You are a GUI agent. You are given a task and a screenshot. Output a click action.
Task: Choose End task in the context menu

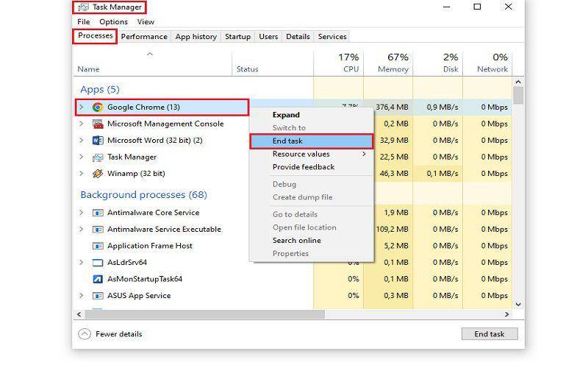[x=311, y=141]
